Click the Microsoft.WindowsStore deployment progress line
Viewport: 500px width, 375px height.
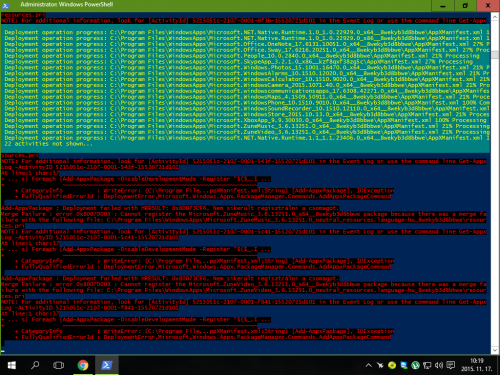(247, 115)
